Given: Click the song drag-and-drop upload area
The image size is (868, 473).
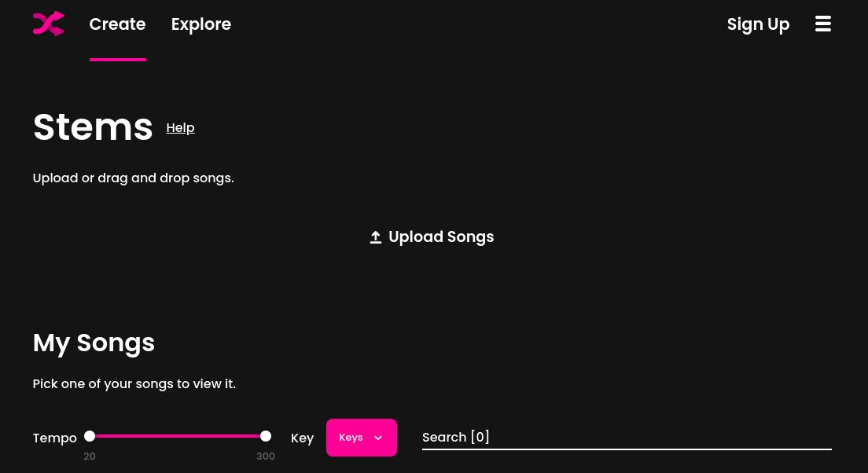Looking at the screenshot, I should (x=432, y=236).
